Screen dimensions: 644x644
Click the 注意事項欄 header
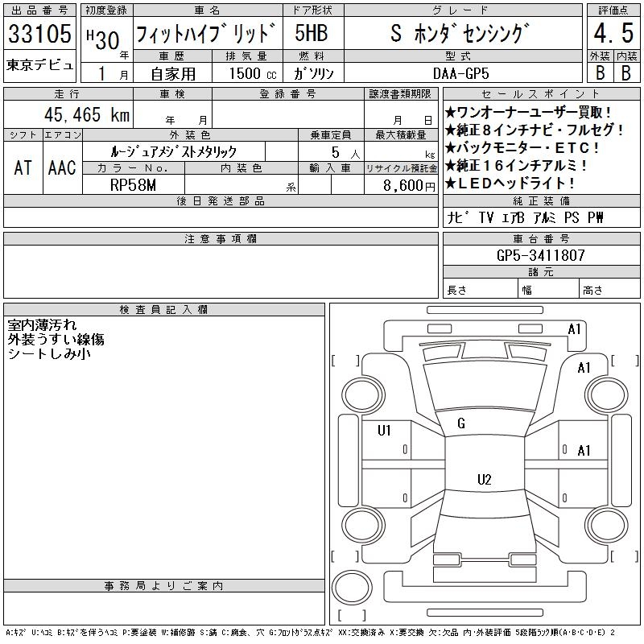221,238
